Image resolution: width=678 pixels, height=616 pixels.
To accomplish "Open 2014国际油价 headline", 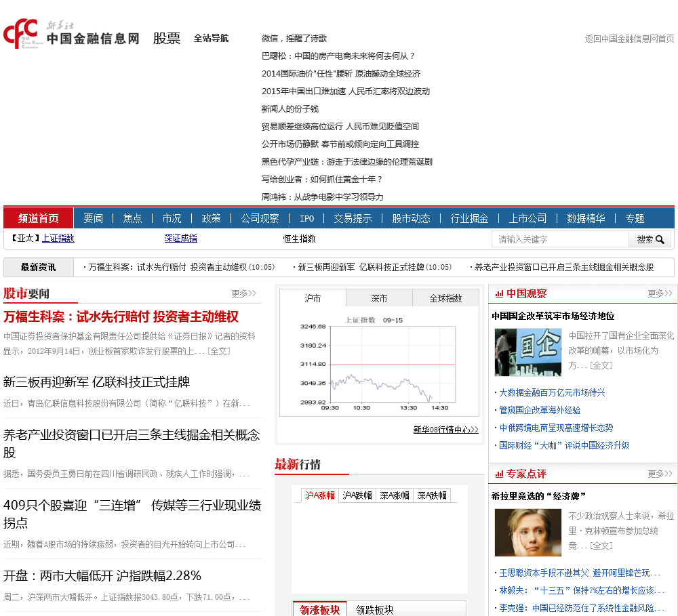I will pos(341,74).
